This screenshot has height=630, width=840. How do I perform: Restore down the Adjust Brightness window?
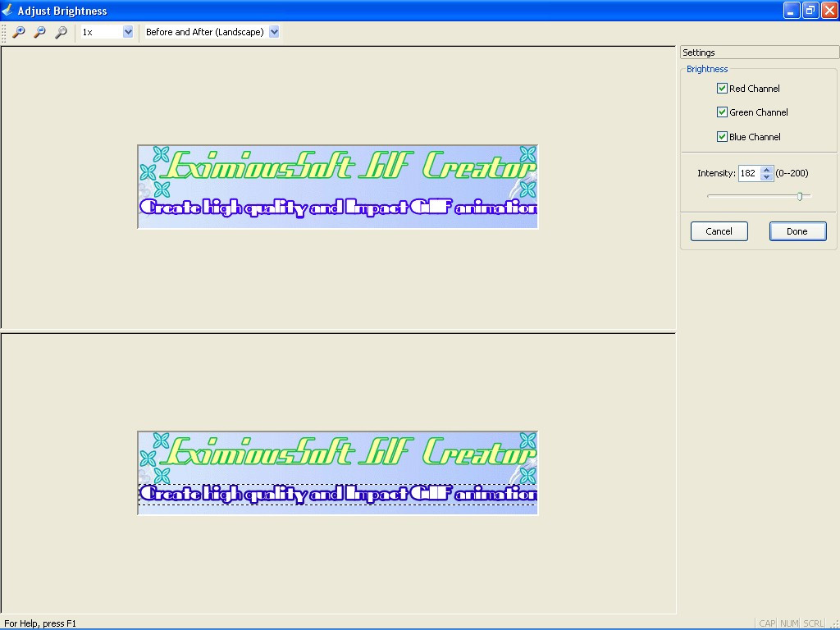point(810,10)
